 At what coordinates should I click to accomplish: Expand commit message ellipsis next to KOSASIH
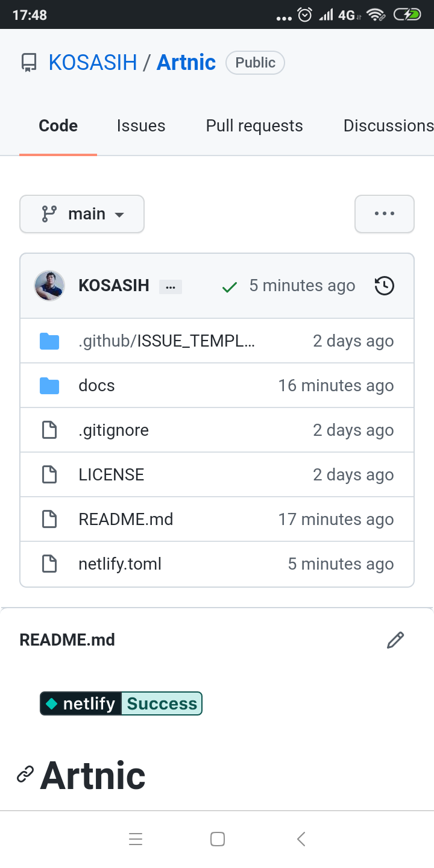[x=171, y=287]
